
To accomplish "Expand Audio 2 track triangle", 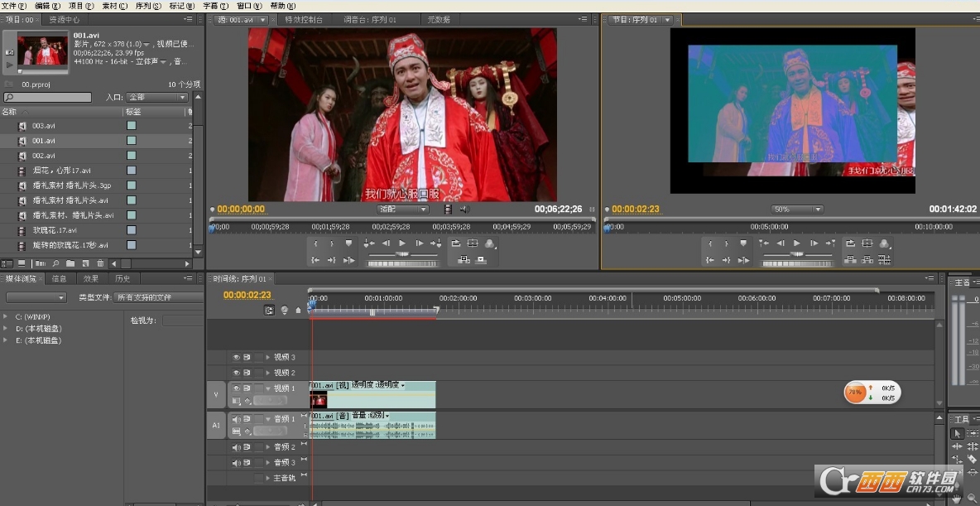I will point(268,447).
